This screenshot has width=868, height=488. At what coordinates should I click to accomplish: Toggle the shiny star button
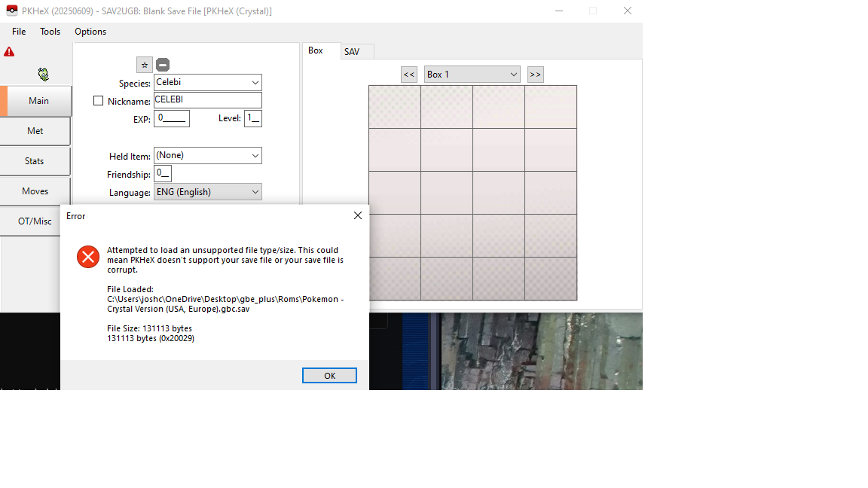[x=145, y=65]
